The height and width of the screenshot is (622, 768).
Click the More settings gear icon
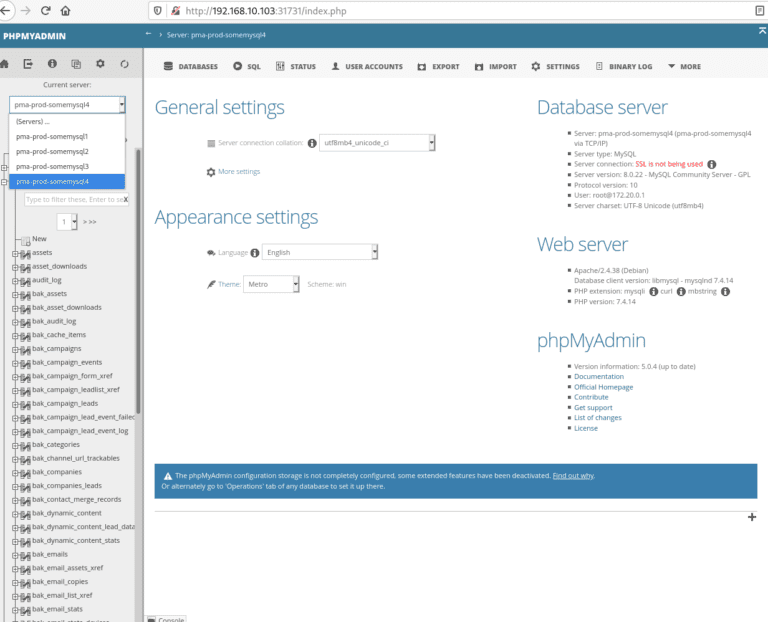click(211, 172)
